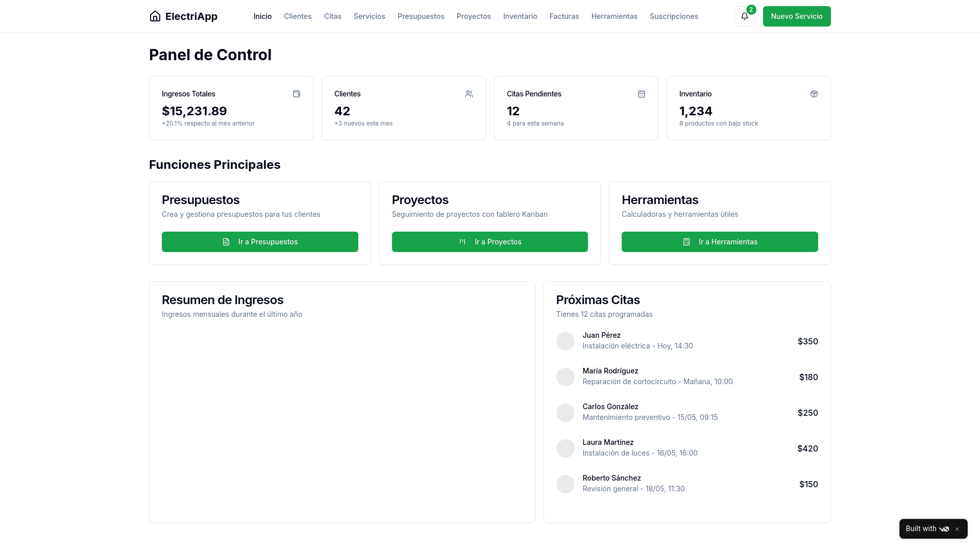Click the users icon in Clientes card
Image resolution: width=980 pixels, height=551 pixels.
[x=469, y=94]
